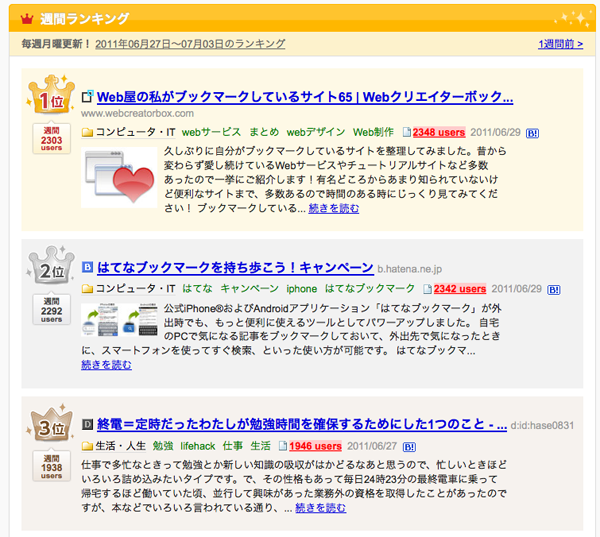Click the B! bookmark icon for 終電 entry

(409, 447)
